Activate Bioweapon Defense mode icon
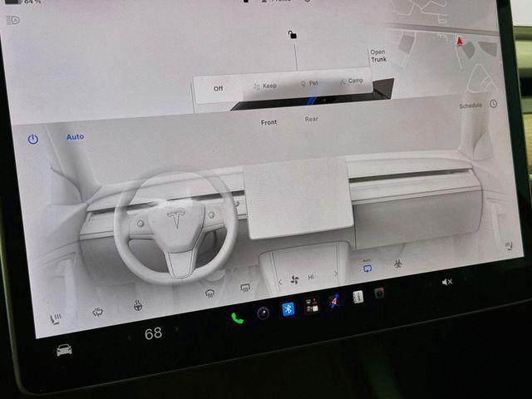Viewport: 532px width, 399px height. coord(398,264)
